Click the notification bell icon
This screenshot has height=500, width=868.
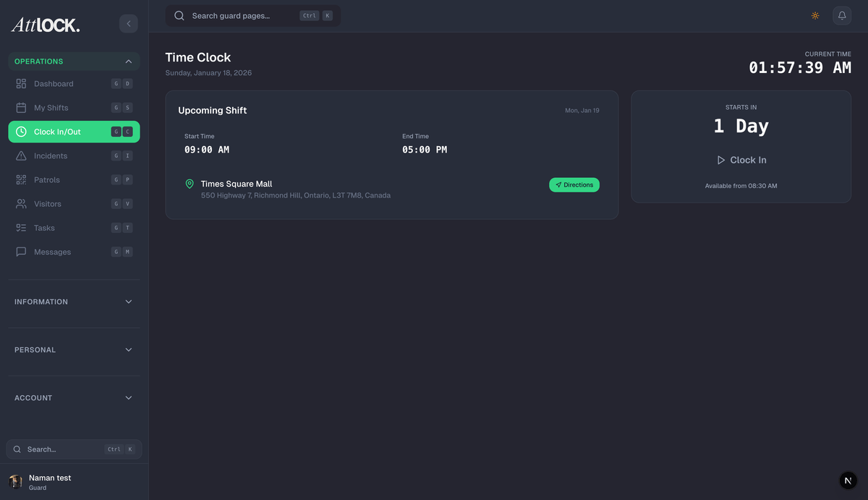(x=842, y=16)
